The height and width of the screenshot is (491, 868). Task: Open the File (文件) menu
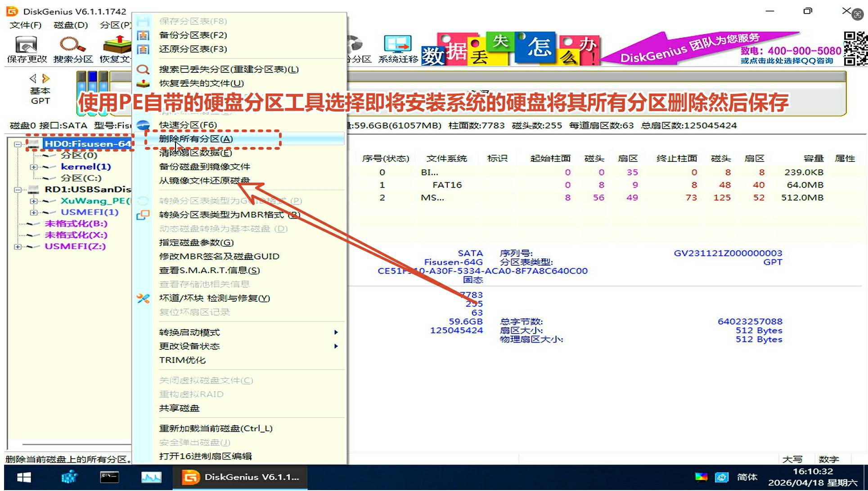coord(25,25)
